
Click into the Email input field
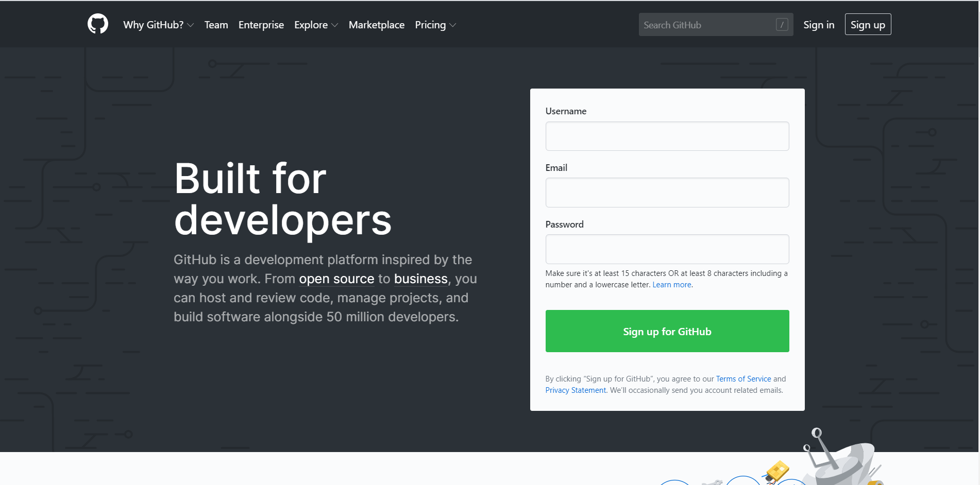667,193
